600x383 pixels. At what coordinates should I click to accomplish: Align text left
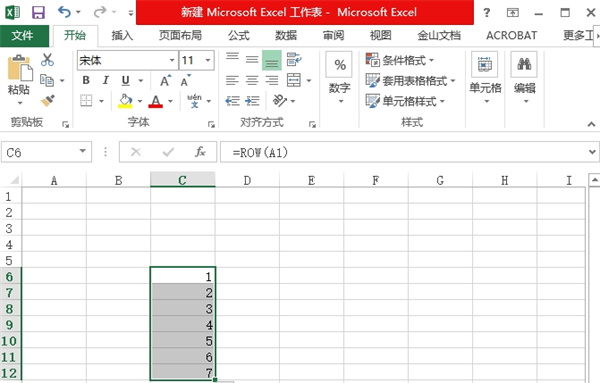tap(232, 80)
